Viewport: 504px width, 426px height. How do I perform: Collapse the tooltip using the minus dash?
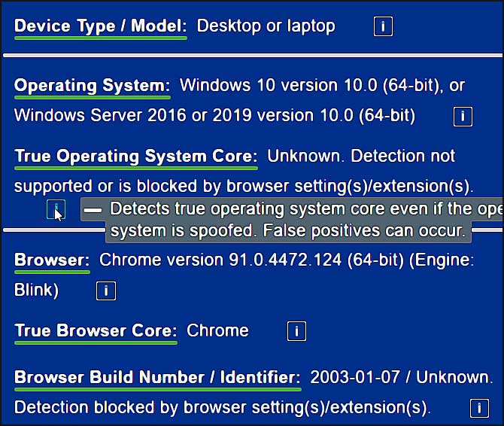[93, 210]
